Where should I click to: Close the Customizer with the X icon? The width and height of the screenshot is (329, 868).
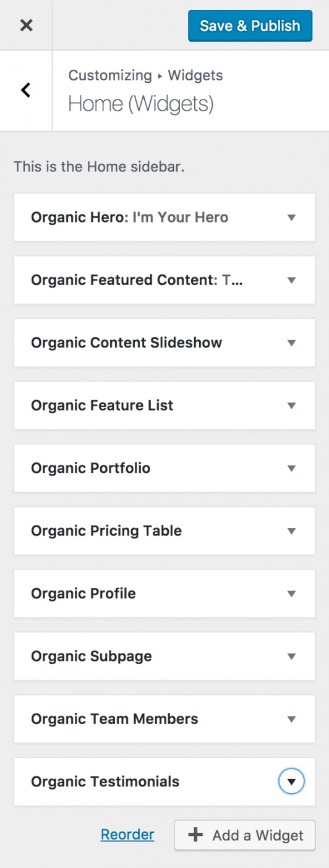pyautogui.click(x=26, y=25)
